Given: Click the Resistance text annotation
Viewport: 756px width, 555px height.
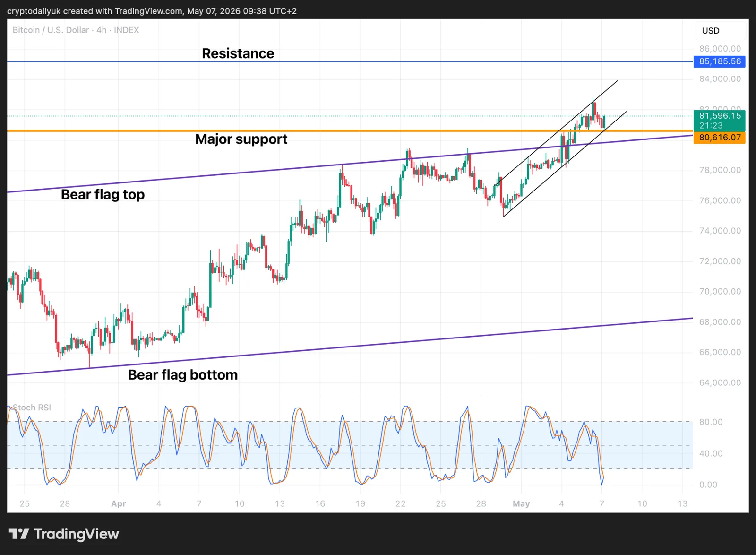Looking at the screenshot, I should pyautogui.click(x=238, y=53).
